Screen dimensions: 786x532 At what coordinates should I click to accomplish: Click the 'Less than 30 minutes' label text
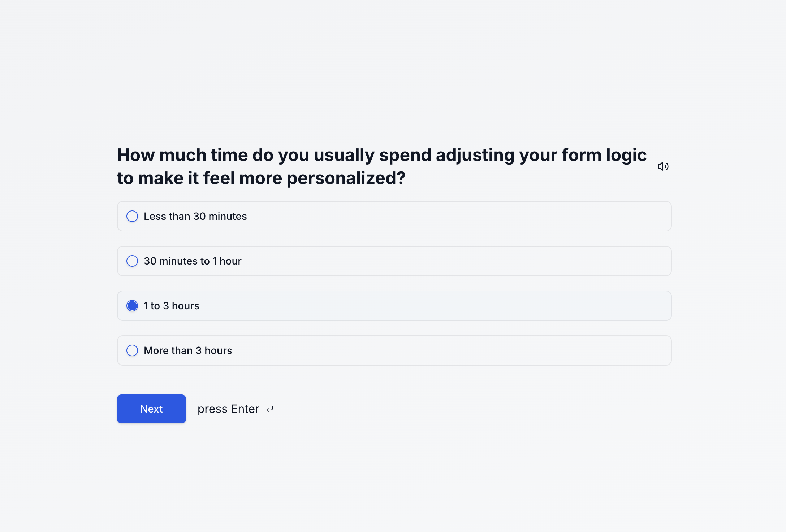tap(195, 216)
